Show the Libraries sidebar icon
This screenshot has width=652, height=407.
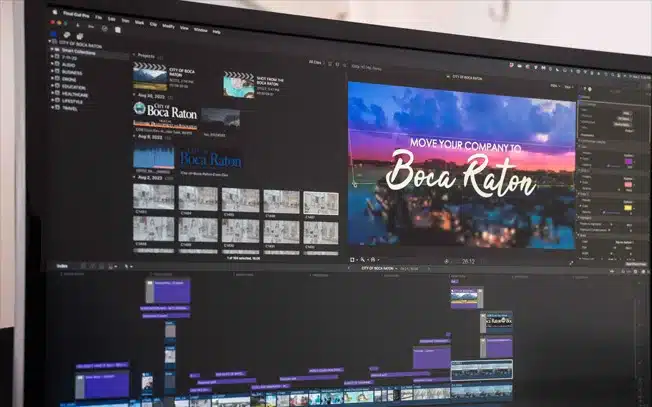[53, 34]
